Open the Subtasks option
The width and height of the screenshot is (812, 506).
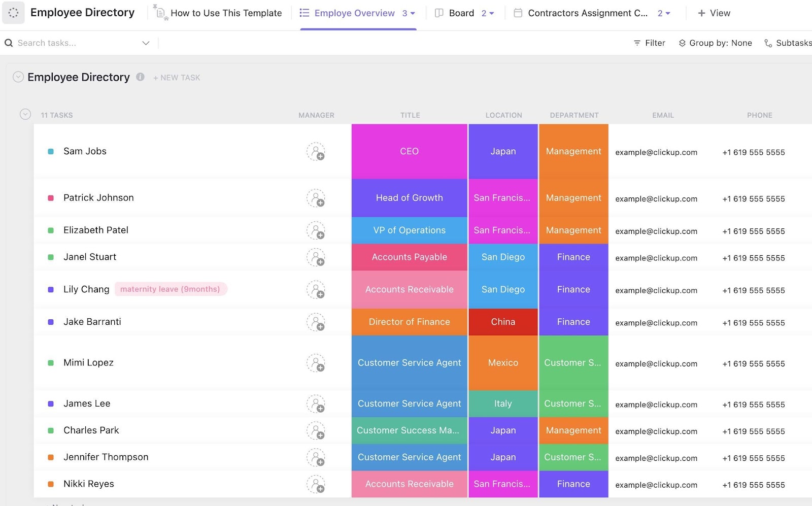788,43
